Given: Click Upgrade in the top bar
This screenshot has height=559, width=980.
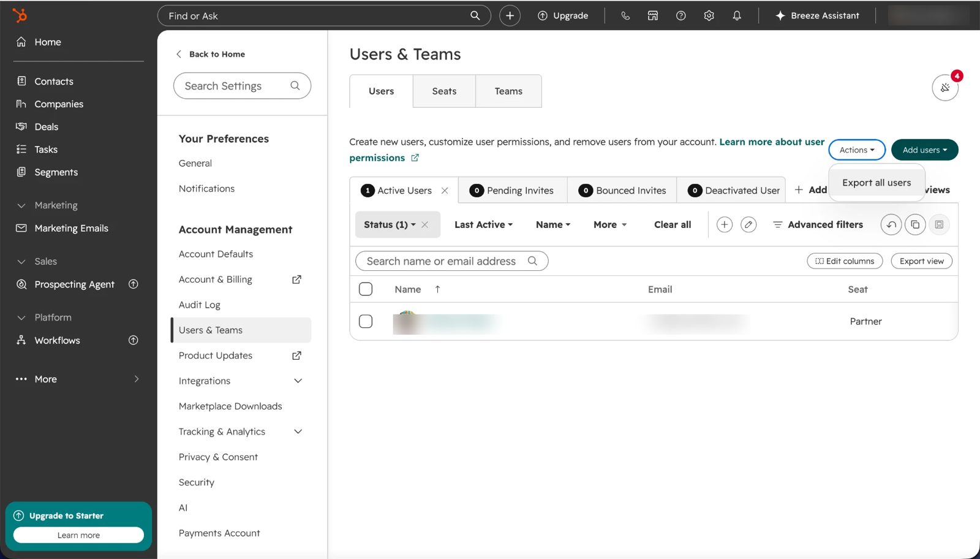Looking at the screenshot, I should click(x=563, y=15).
